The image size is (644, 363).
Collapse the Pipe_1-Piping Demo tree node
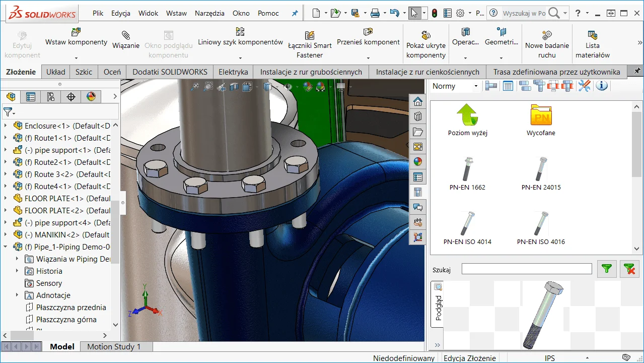pyautogui.click(x=6, y=247)
